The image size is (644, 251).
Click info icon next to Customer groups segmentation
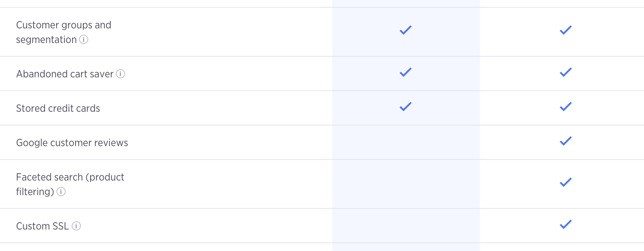click(x=84, y=40)
